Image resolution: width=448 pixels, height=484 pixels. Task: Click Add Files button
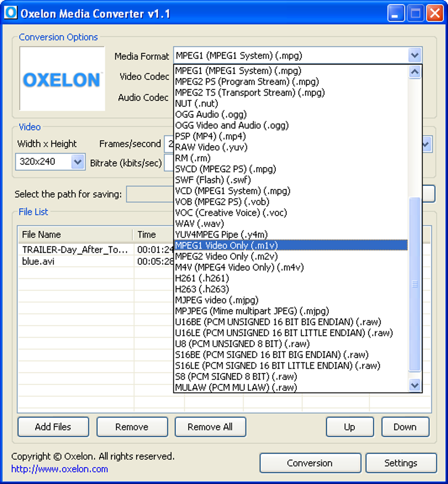coord(53,427)
